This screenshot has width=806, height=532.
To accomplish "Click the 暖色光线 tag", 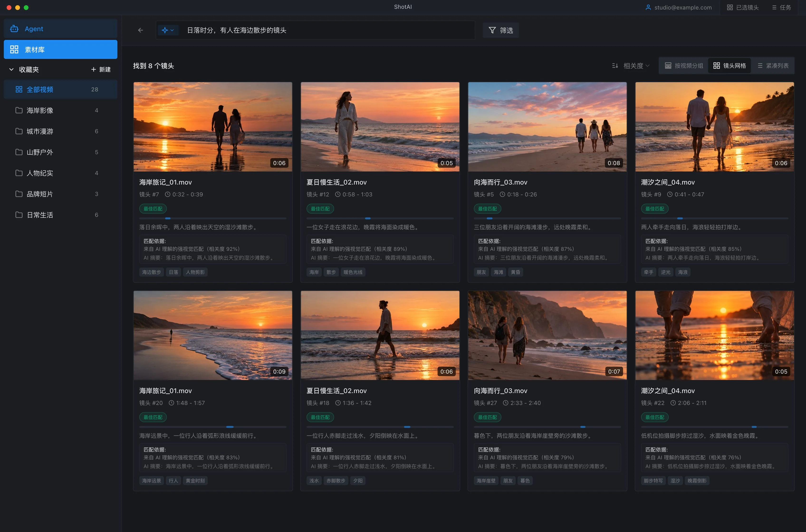I will point(353,272).
